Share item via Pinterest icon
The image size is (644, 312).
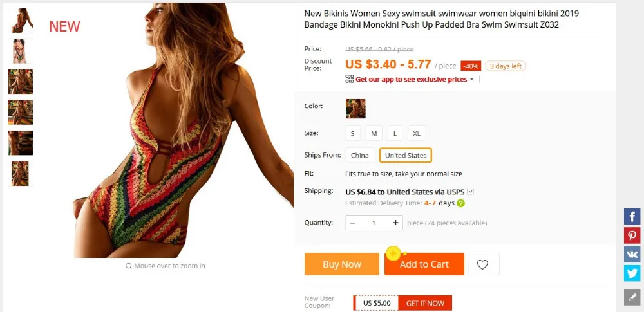point(632,235)
